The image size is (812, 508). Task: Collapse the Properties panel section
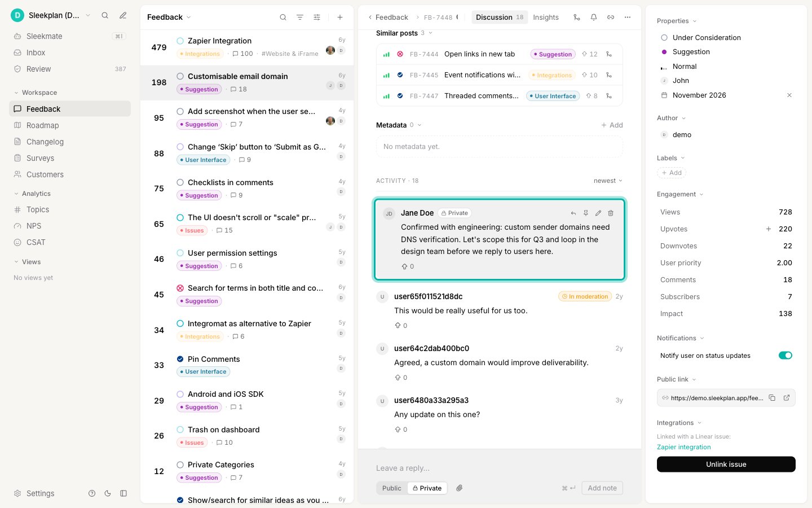point(677,21)
